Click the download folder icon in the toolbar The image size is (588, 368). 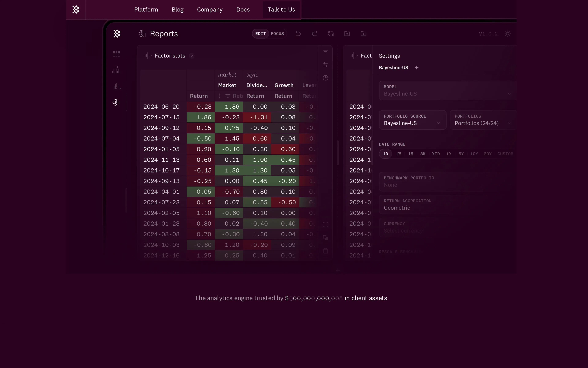pos(363,34)
